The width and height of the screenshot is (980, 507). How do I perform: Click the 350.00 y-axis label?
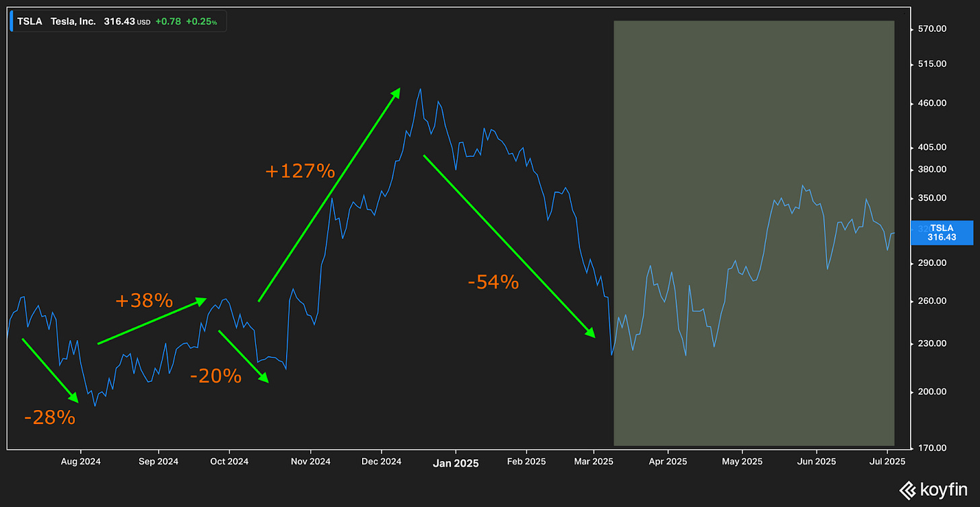932,199
